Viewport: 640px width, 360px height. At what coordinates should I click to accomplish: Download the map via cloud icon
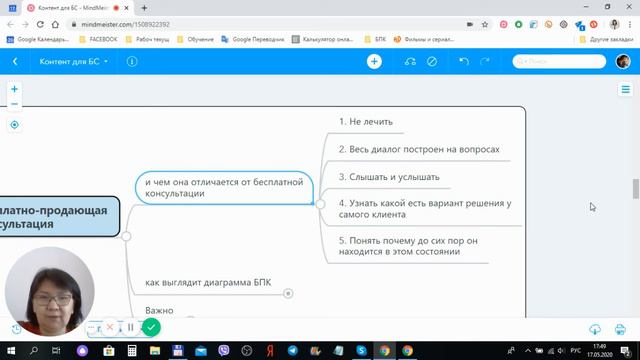coord(595,329)
